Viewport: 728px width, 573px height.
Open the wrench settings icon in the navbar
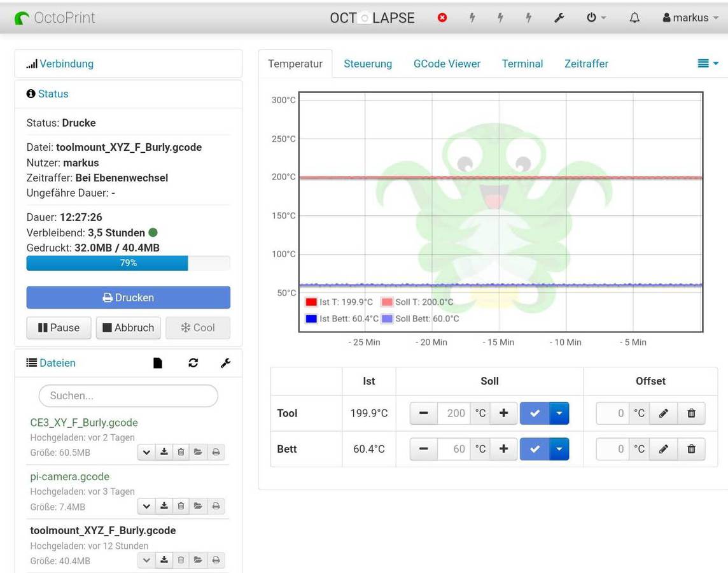coord(559,18)
